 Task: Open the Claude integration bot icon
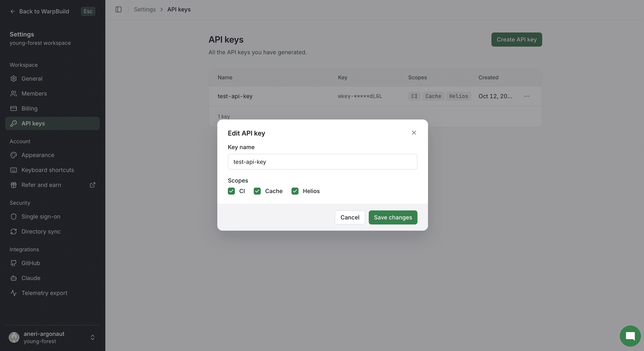[x=14, y=278]
